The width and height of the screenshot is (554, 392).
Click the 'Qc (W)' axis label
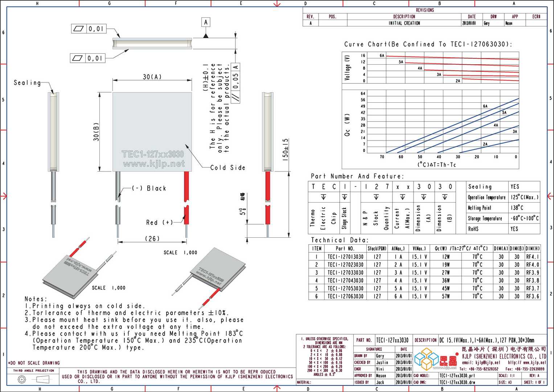[x=348, y=125]
